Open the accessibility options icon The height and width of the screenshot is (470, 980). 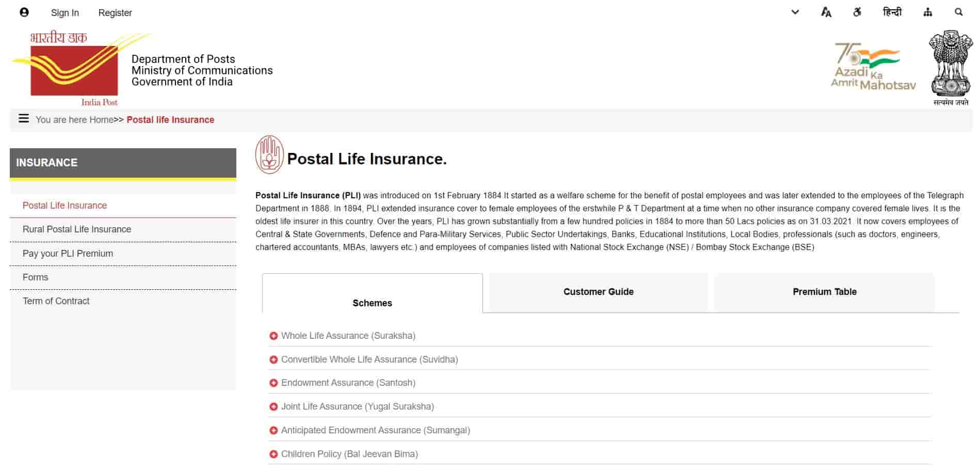pos(858,12)
